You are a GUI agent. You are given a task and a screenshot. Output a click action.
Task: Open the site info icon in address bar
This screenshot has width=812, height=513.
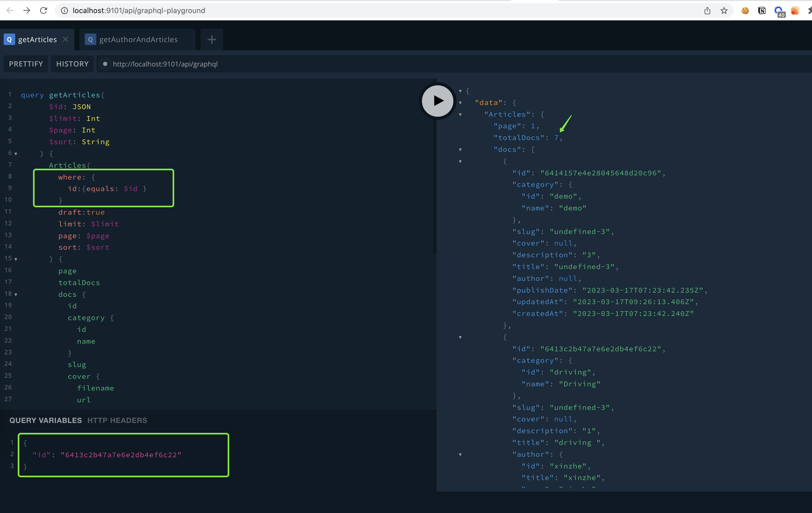tap(64, 10)
